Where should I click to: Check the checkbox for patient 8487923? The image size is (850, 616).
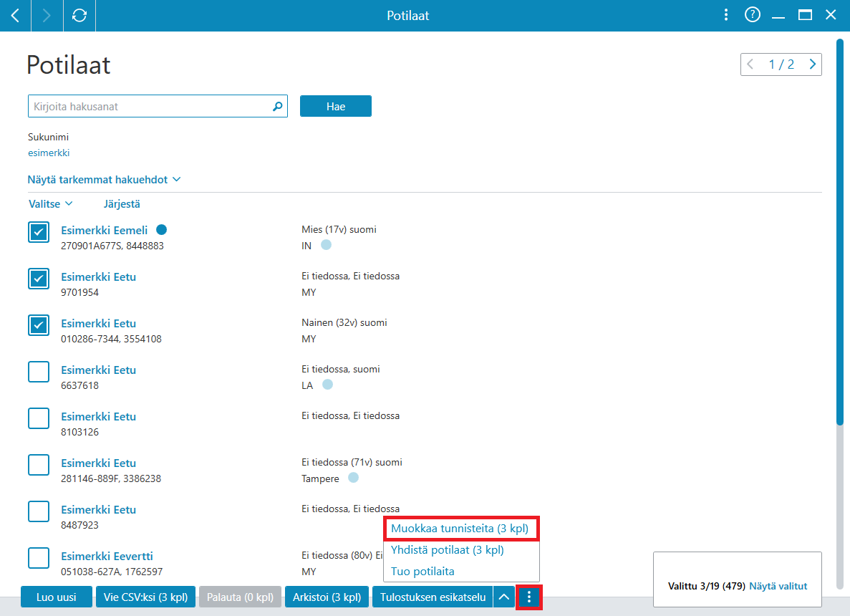pyautogui.click(x=39, y=512)
